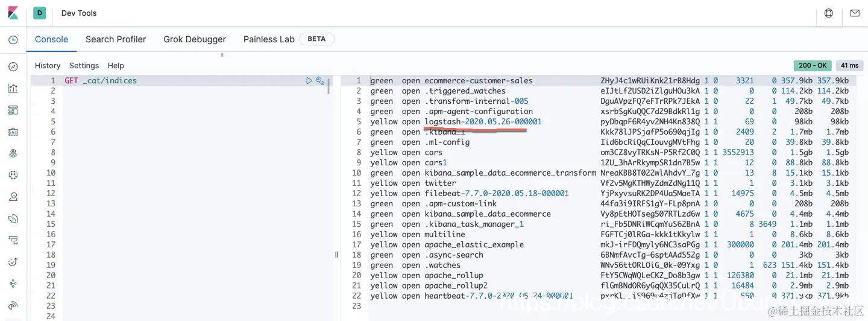The width and height of the screenshot is (868, 321).
Task: Open Discover via the compass icon
Action: coord(13,67)
